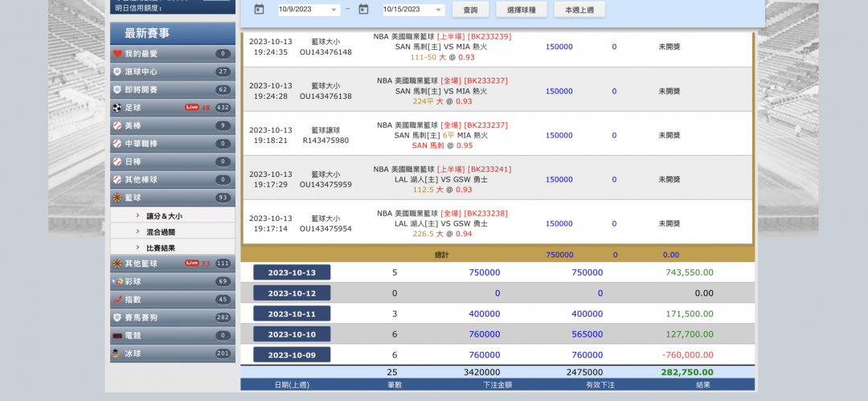Screen dimensions: 868x401
Task: Click the shield icon beside 賽馬賽狗
Action: (x=117, y=317)
